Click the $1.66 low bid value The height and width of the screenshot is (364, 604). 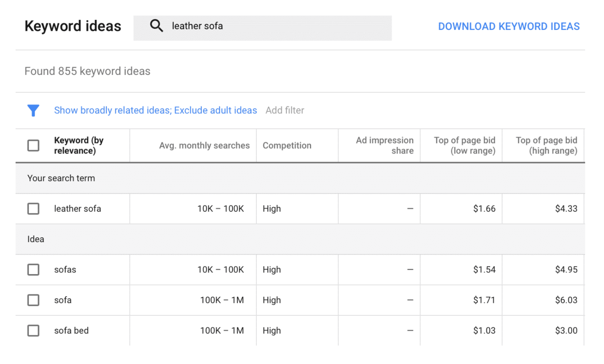click(x=484, y=209)
